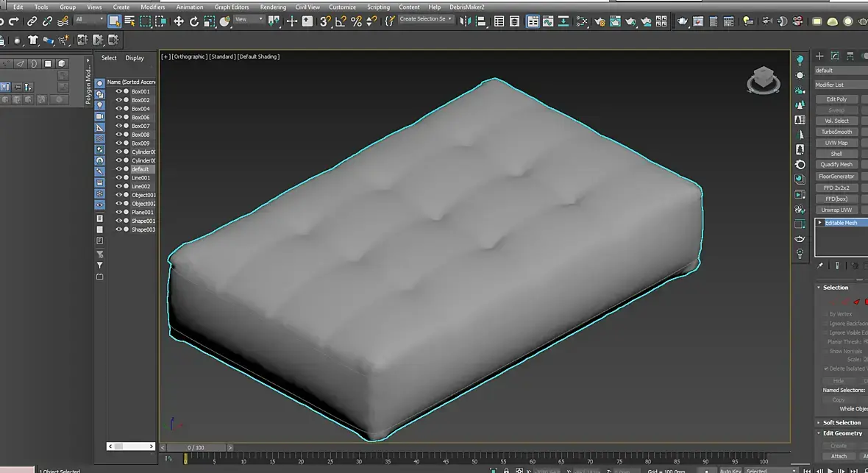868x473 pixels.
Task: Click the Bind to Space Warp icon
Action: click(x=63, y=21)
